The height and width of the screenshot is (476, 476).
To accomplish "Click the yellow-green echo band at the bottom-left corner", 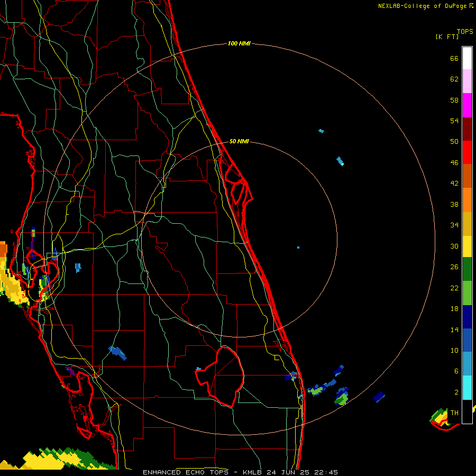I will click(58, 459).
